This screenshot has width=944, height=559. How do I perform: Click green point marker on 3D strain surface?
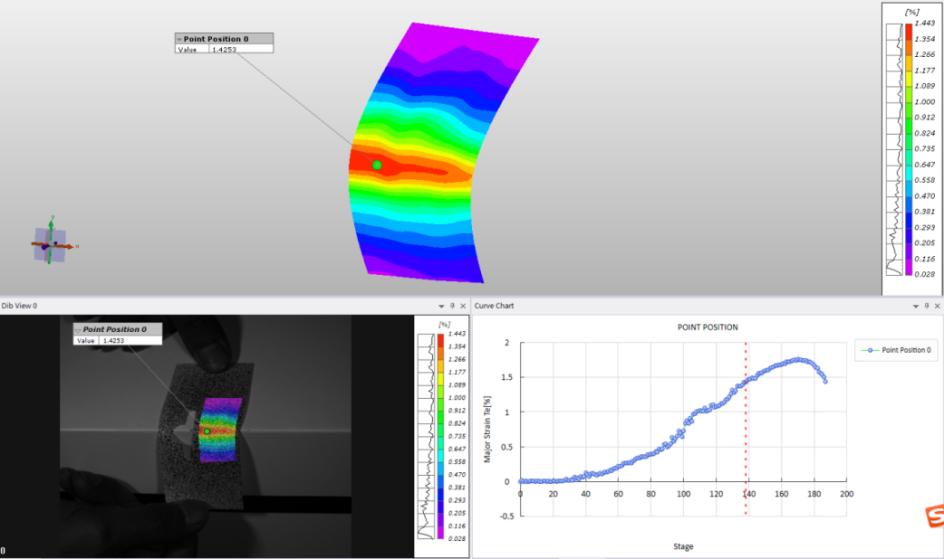377,165
